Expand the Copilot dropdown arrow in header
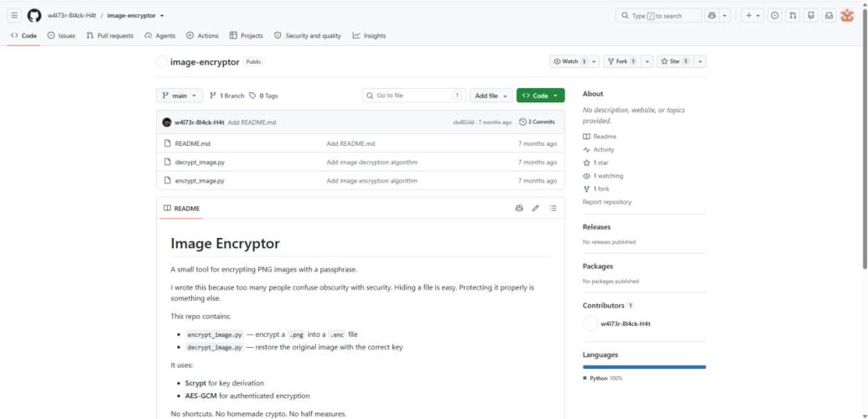The height and width of the screenshot is (419, 868). (725, 15)
